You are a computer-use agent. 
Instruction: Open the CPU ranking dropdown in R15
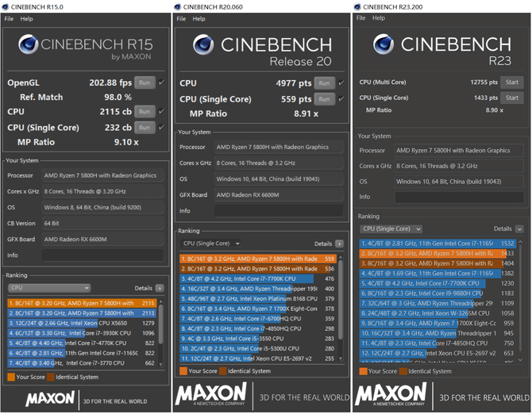(48, 288)
